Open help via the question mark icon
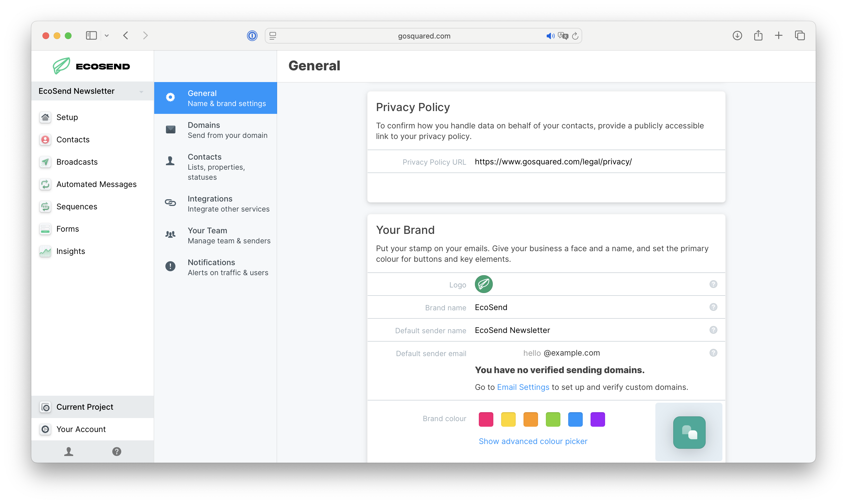The width and height of the screenshot is (847, 504). pyautogui.click(x=116, y=451)
